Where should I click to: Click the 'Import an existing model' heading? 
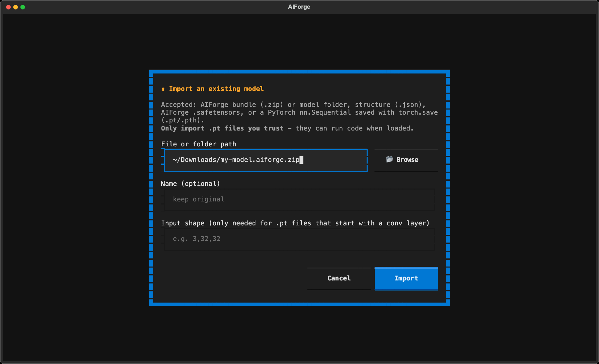[x=216, y=89]
